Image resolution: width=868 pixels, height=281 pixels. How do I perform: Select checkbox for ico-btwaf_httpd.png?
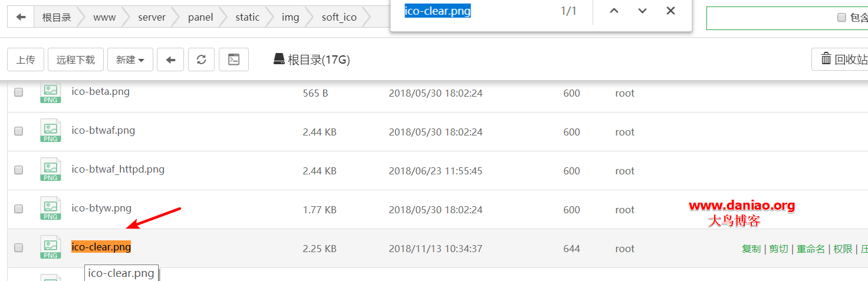point(18,170)
